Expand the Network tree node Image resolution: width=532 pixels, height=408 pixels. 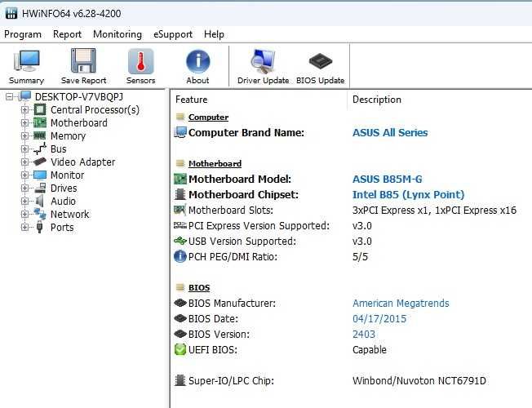pyautogui.click(x=24, y=214)
